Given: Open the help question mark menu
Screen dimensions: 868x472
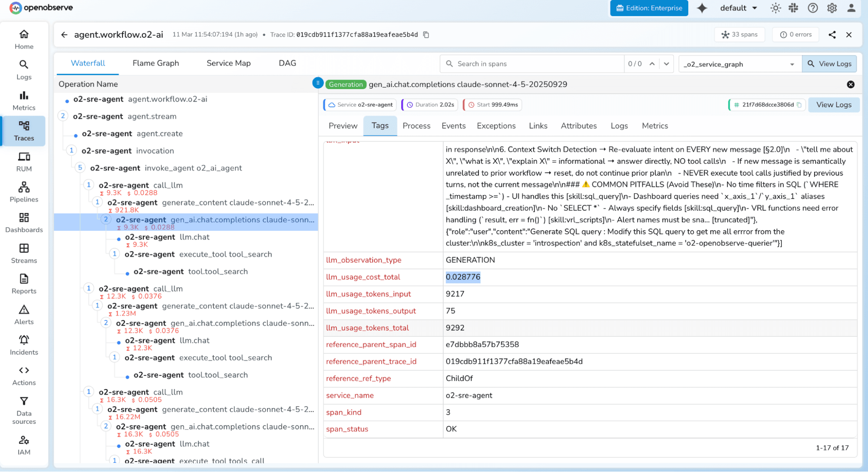Looking at the screenshot, I should [x=812, y=8].
